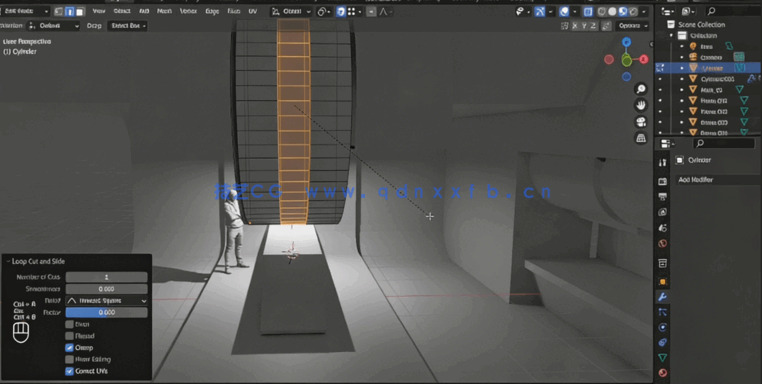Toggle proportional editing in header
Image resolution: width=762 pixels, height=384 pixels.
tap(371, 11)
